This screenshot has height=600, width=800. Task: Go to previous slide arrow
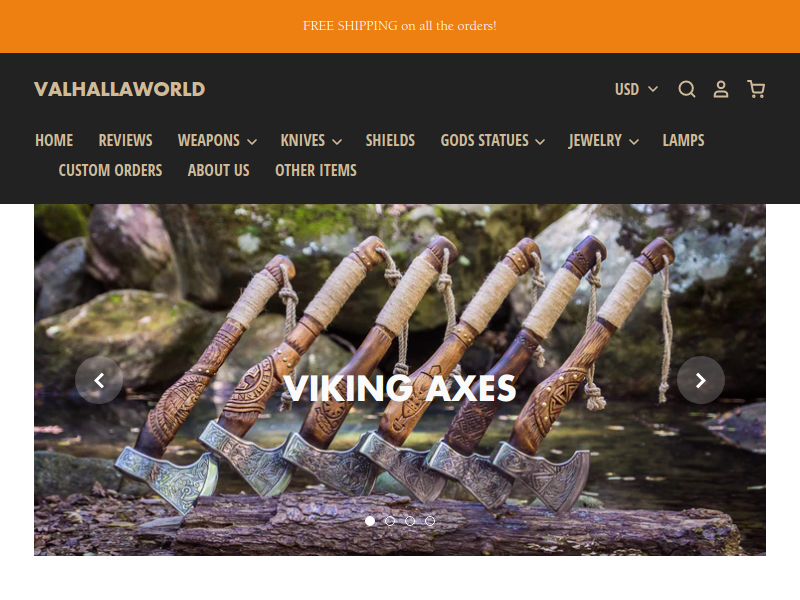click(99, 380)
